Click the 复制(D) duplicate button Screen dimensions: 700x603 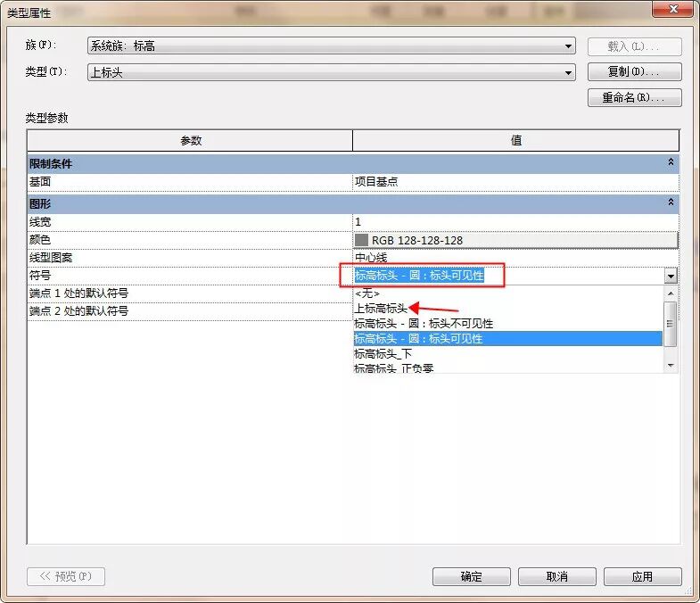[634, 71]
